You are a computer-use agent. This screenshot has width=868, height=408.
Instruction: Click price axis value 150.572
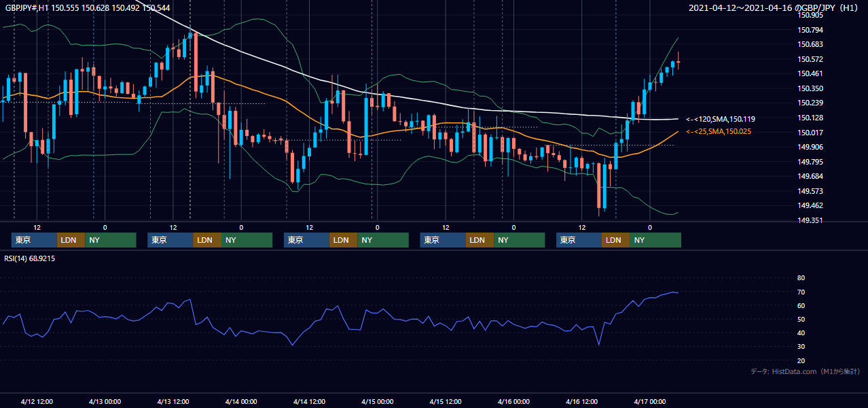[x=810, y=59]
